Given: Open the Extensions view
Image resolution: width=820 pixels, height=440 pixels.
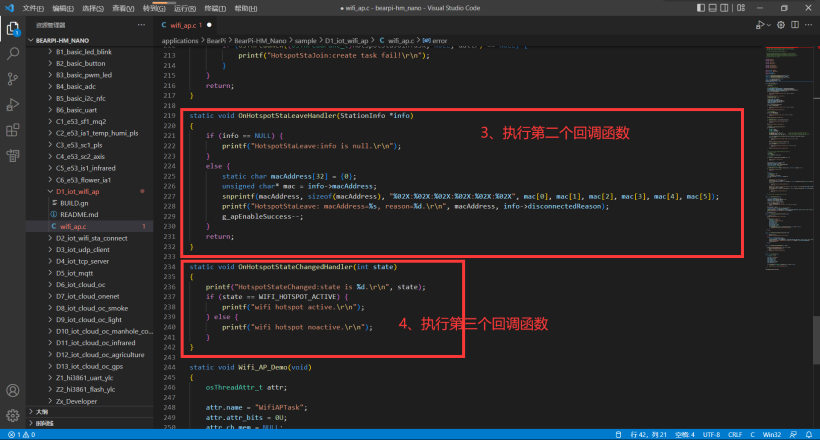Looking at the screenshot, I should coord(13,130).
